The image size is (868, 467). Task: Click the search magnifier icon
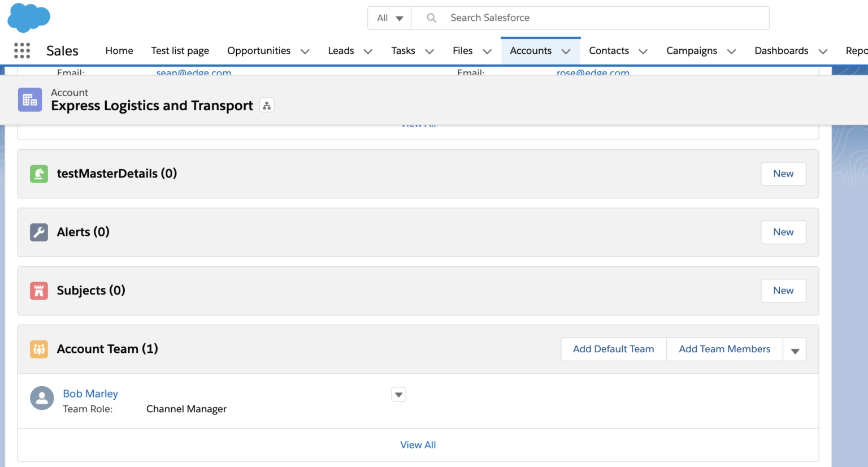pos(431,18)
